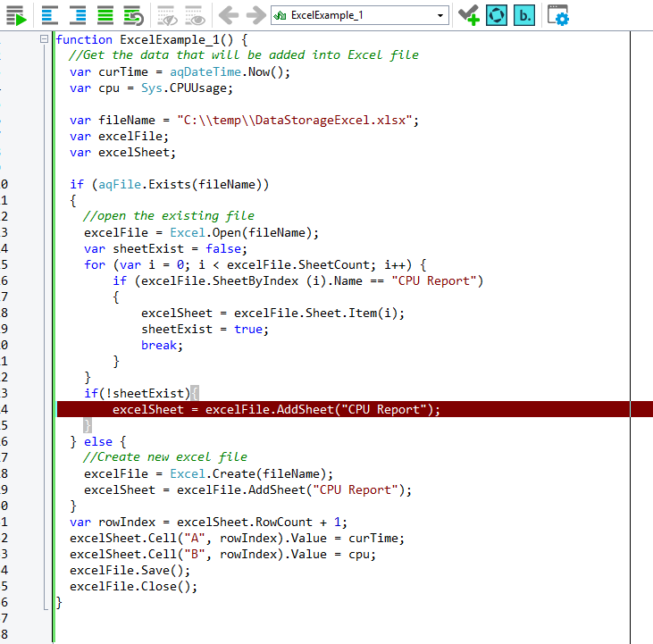Image resolution: width=653 pixels, height=644 pixels.
Task: Click the green Run routine play icon
Action: click(x=15, y=15)
